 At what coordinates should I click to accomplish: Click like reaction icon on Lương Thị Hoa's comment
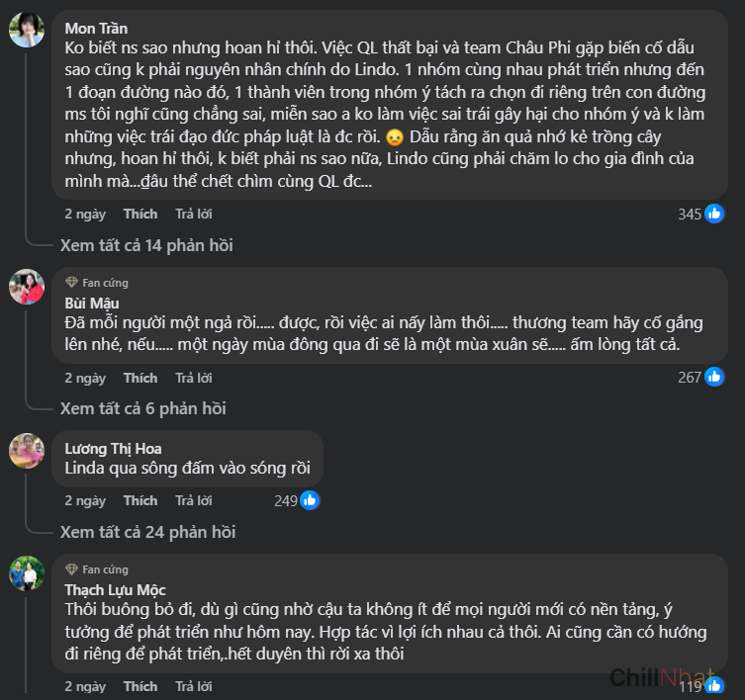tap(310, 500)
